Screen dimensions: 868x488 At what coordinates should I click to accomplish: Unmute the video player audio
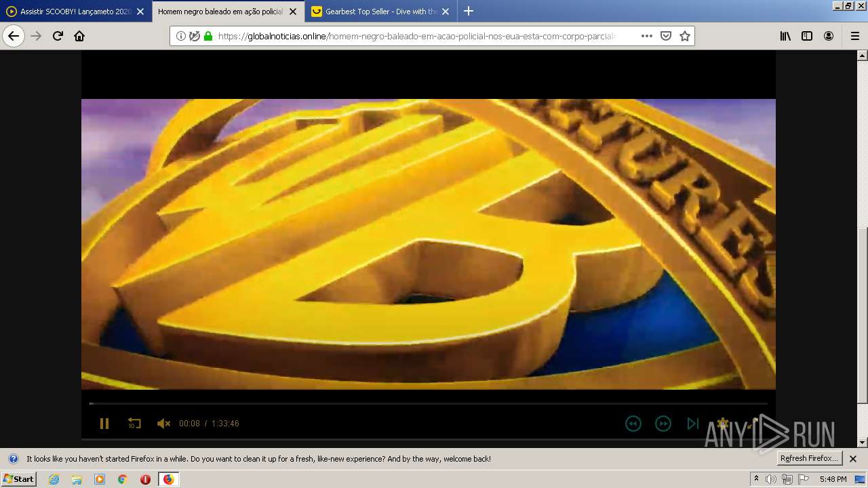[163, 424]
